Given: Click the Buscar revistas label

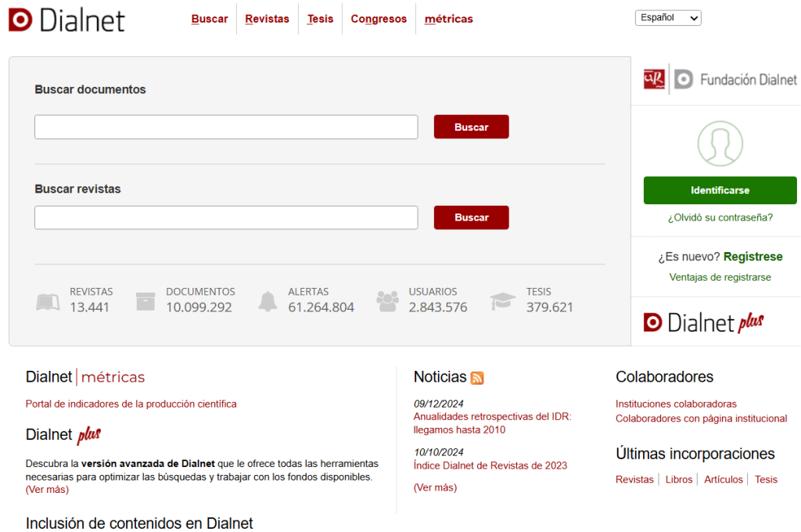Looking at the screenshot, I should click(x=77, y=189).
